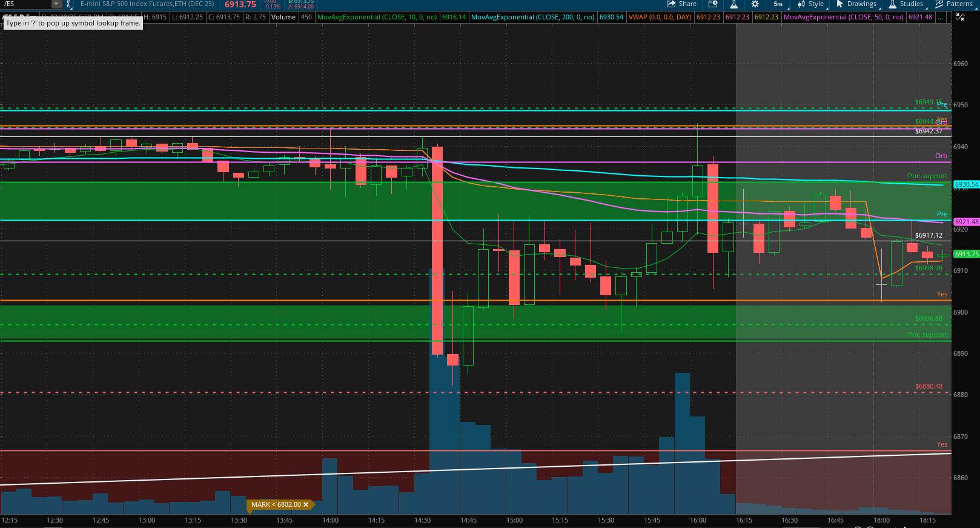Click the $6908.98 level label
The width and height of the screenshot is (980, 528).
(x=929, y=268)
